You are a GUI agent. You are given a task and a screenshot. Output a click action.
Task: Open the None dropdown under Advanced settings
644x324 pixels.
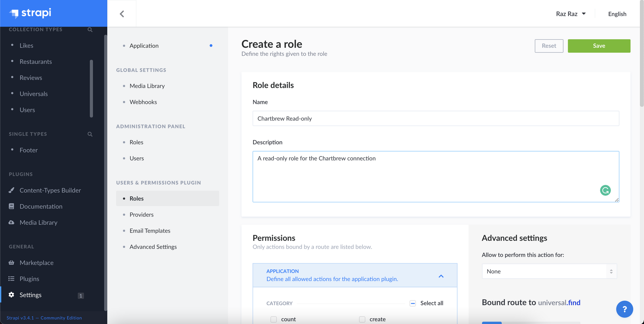pos(549,271)
